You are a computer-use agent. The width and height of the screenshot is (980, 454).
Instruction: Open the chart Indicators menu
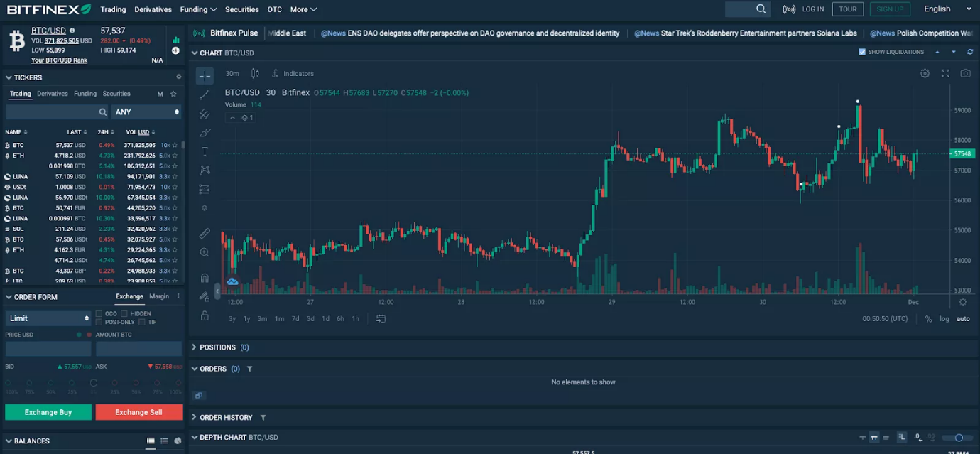[x=293, y=73]
